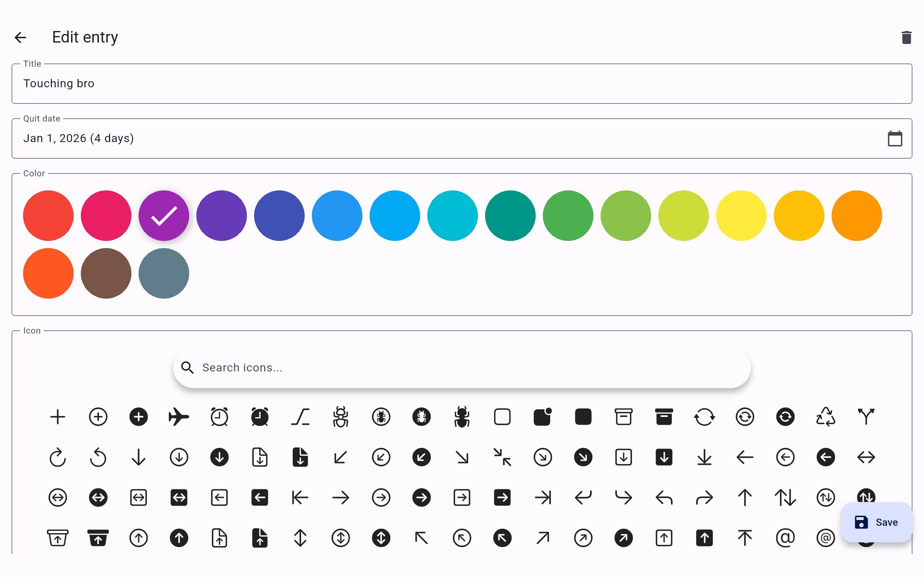This screenshot has width=924, height=577.
Task: Select the red color swatch
Action: (x=48, y=216)
